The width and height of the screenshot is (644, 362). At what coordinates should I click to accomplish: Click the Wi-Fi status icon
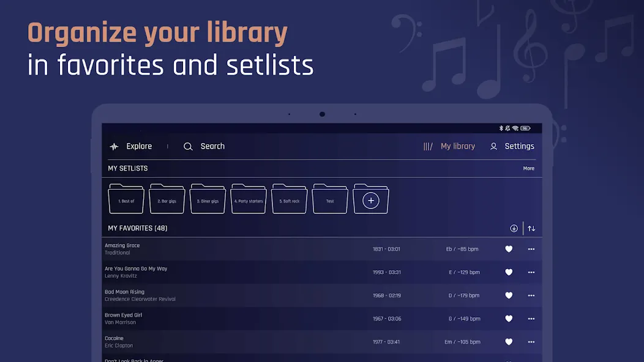pos(515,128)
